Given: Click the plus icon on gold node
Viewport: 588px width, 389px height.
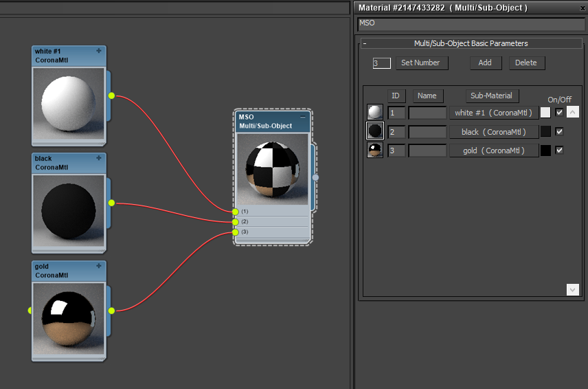Looking at the screenshot, I should point(99,265).
